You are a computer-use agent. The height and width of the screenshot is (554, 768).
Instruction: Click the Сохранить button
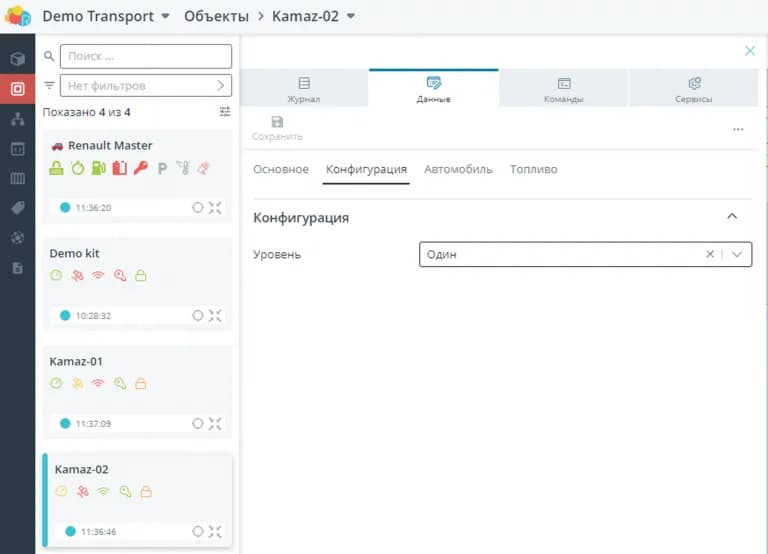277,128
